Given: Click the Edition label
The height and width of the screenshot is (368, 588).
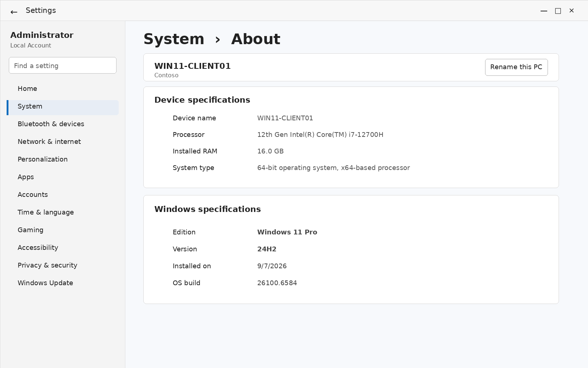Looking at the screenshot, I should tap(184, 232).
